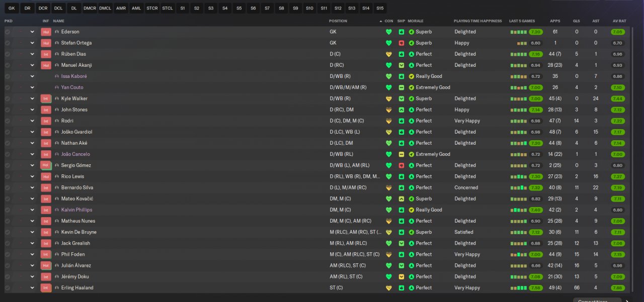Sort the table by the Morale column
The width and height of the screenshot is (644, 302).
pos(415,21)
